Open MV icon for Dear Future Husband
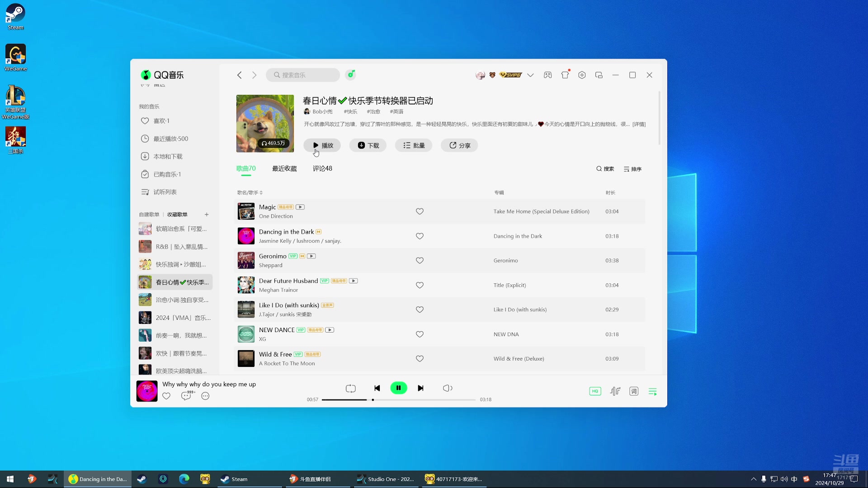 click(x=353, y=281)
